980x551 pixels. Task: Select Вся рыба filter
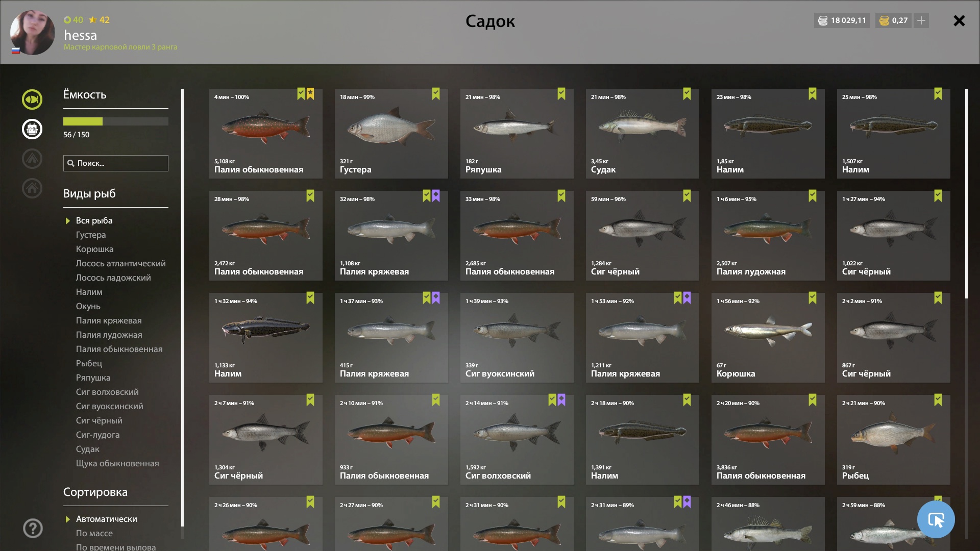coord(94,220)
